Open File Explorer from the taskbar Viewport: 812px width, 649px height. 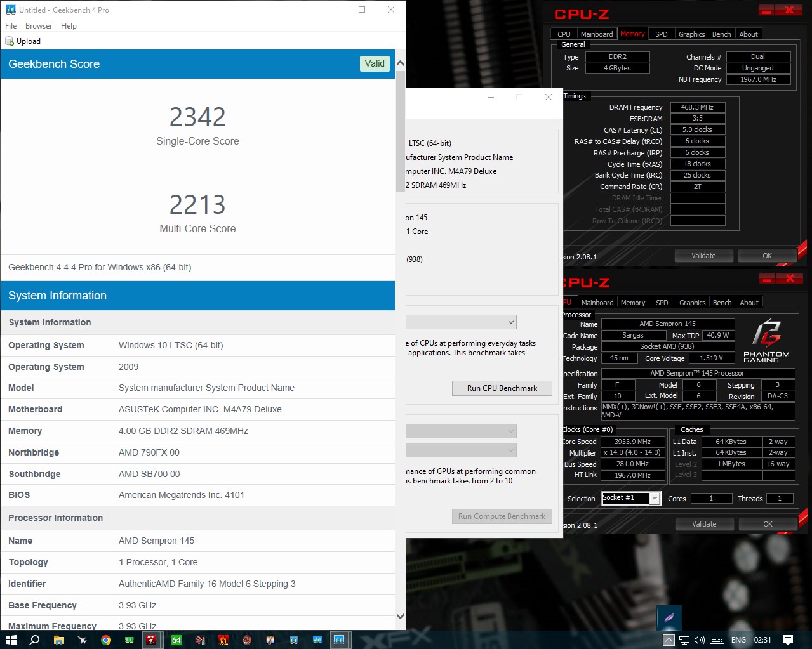click(x=58, y=639)
